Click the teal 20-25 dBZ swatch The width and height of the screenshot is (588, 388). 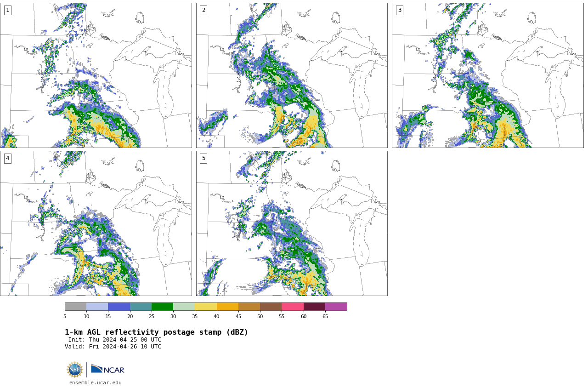click(141, 307)
